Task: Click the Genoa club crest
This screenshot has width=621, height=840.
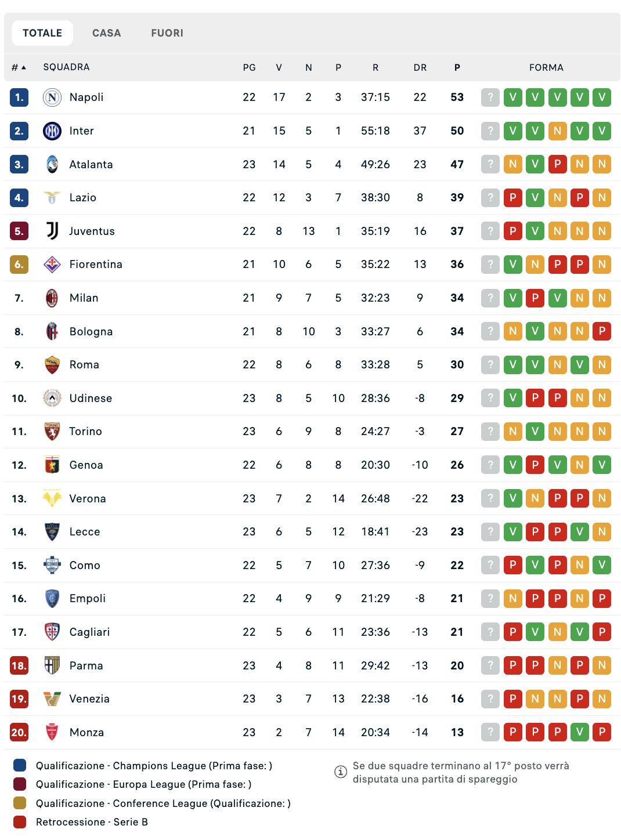Action: [x=52, y=465]
